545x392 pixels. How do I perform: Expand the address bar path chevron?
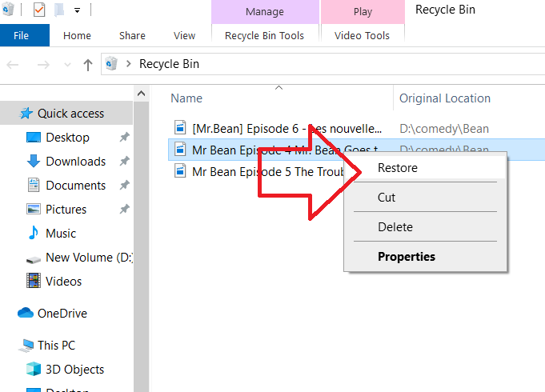[x=129, y=63]
